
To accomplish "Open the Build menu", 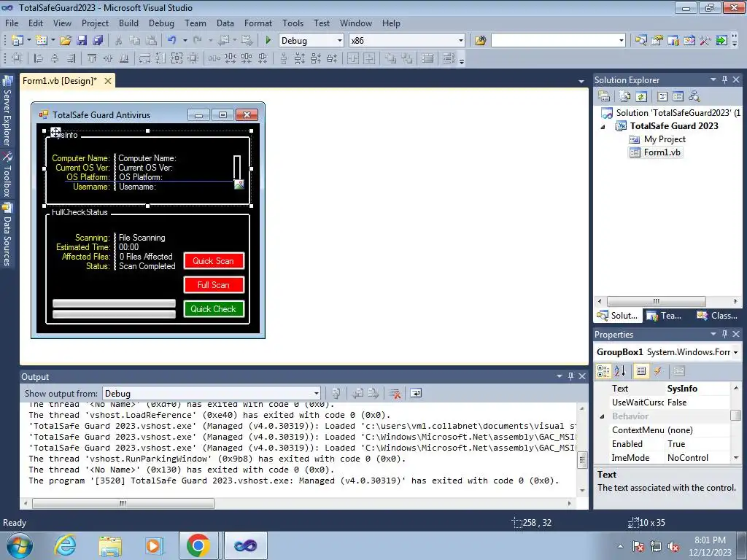I will [x=128, y=23].
